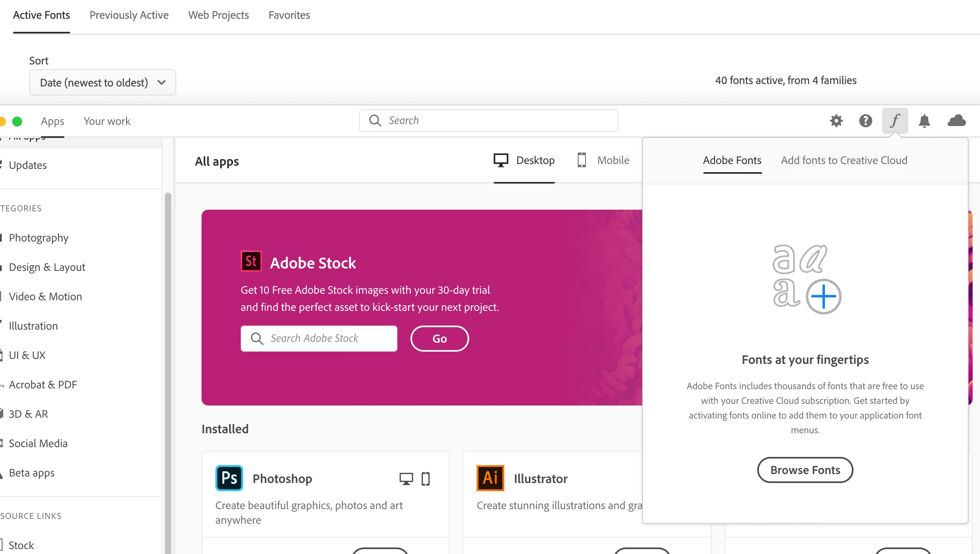Click the sidebar vertical scrollbar

point(168,367)
